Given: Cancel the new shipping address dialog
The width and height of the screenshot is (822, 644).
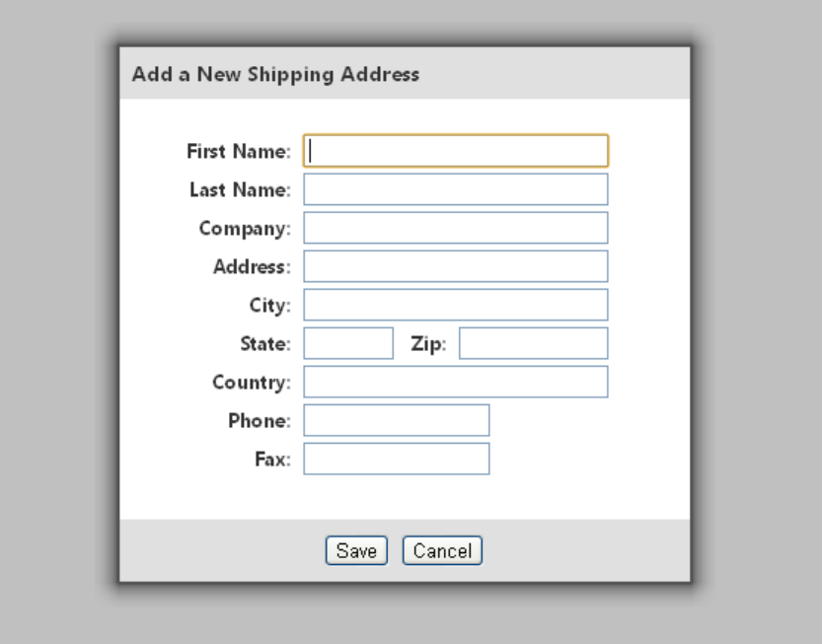Looking at the screenshot, I should 442,551.
